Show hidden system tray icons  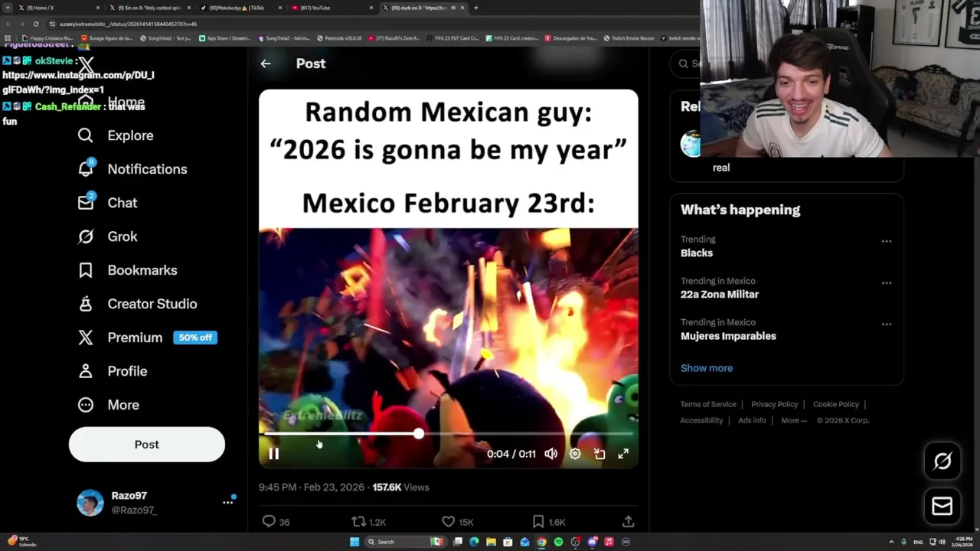click(x=891, y=542)
